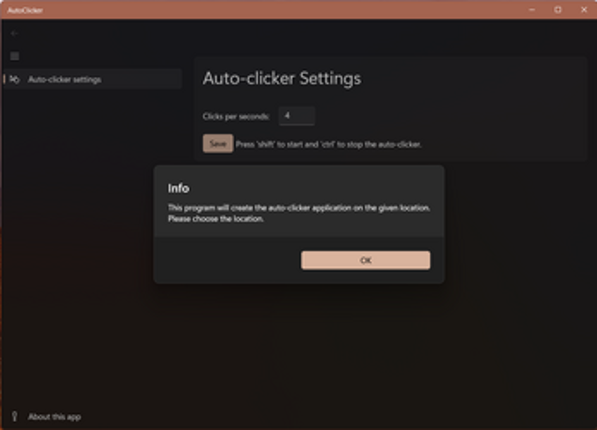597x430 pixels.
Task: Click the Info dialog title
Action: point(179,188)
